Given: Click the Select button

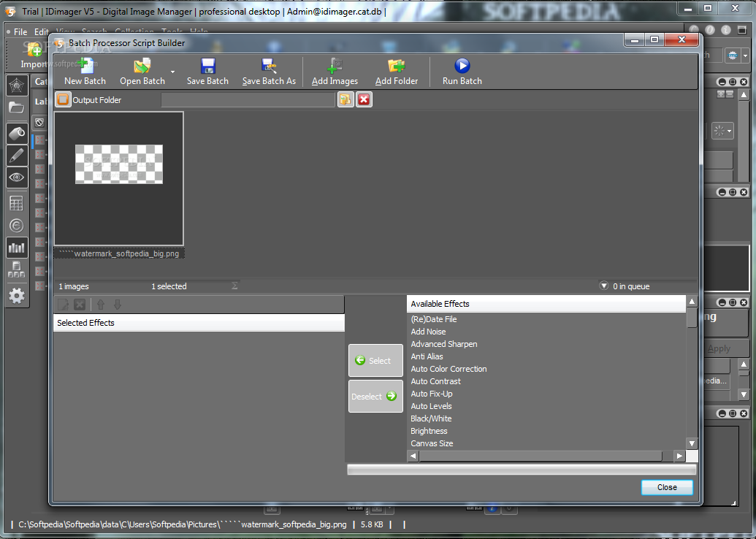Looking at the screenshot, I should coord(375,360).
